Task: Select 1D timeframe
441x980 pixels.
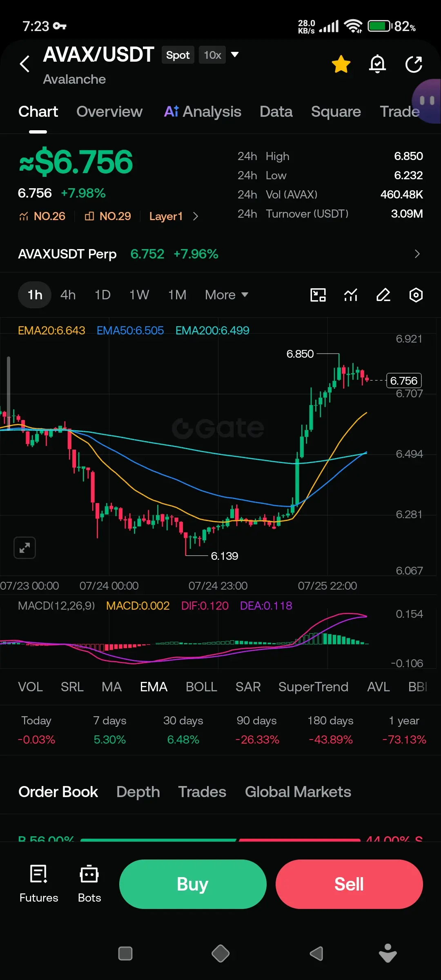Action: 102,295
